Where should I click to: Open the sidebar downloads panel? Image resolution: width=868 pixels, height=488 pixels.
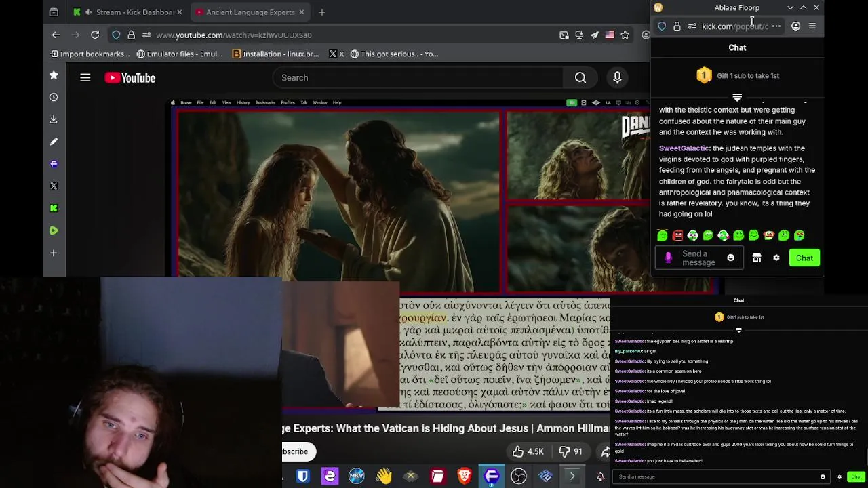(x=54, y=119)
